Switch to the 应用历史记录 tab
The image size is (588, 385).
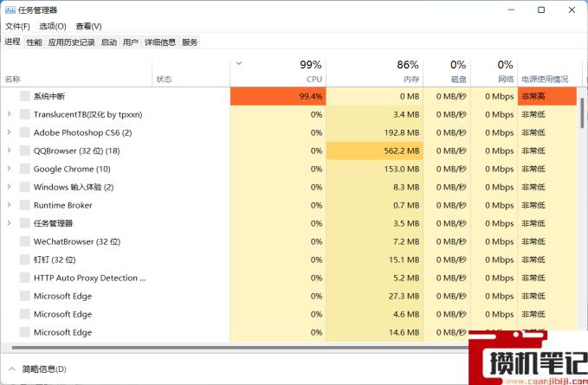click(x=71, y=42)
